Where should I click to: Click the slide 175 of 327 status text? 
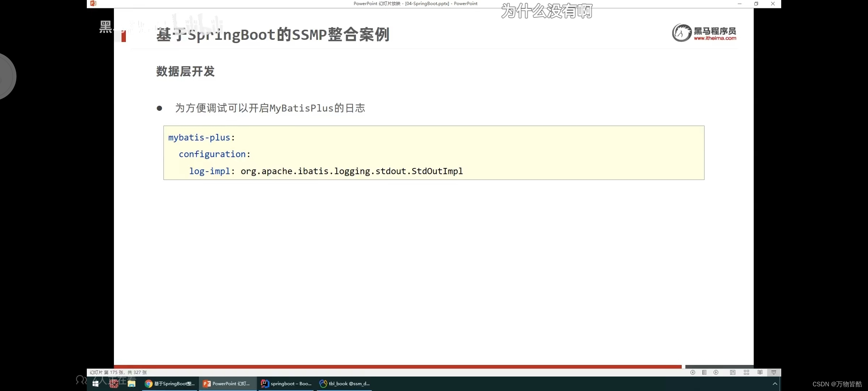(118, 372)
